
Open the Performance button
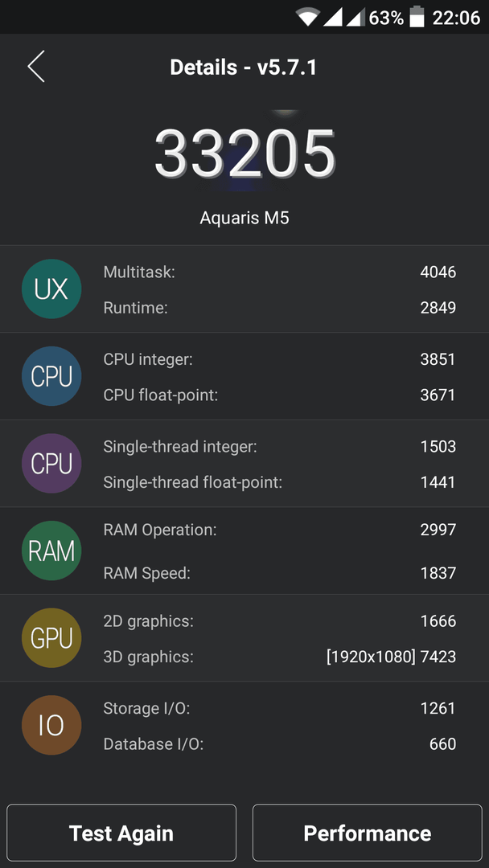368,833
